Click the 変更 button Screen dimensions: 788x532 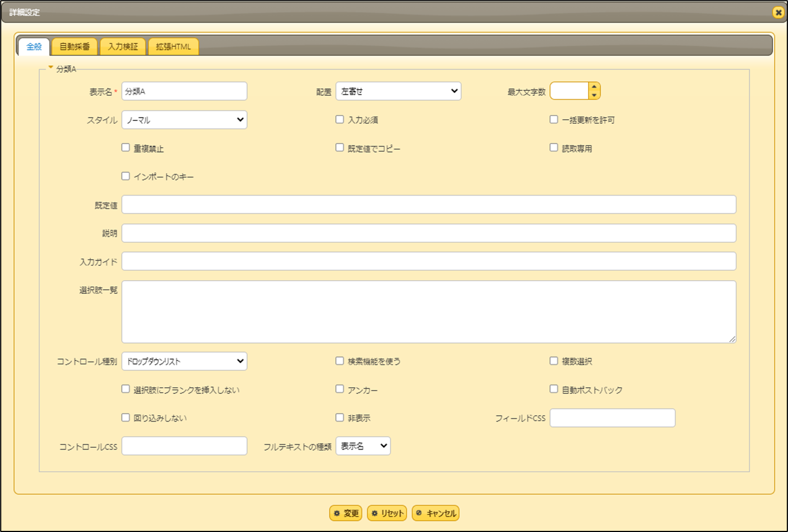(x=346, y=513)
